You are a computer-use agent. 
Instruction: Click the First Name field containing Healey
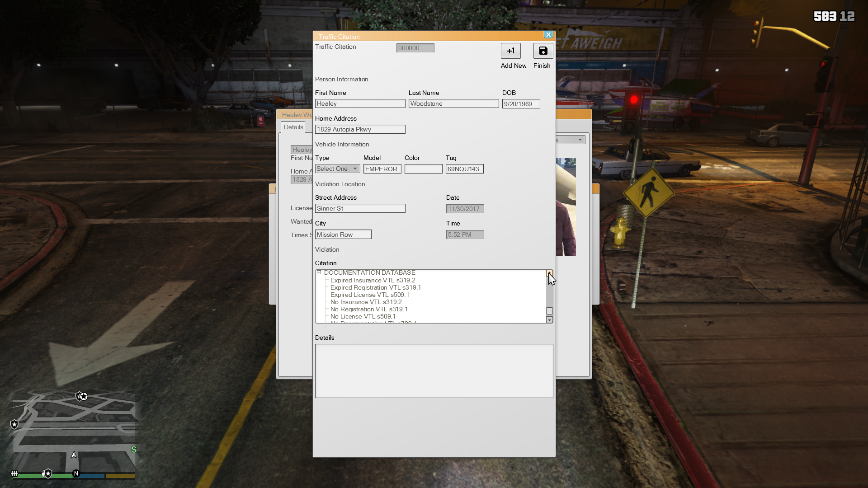pyautogui.click(x=360, y=103)
